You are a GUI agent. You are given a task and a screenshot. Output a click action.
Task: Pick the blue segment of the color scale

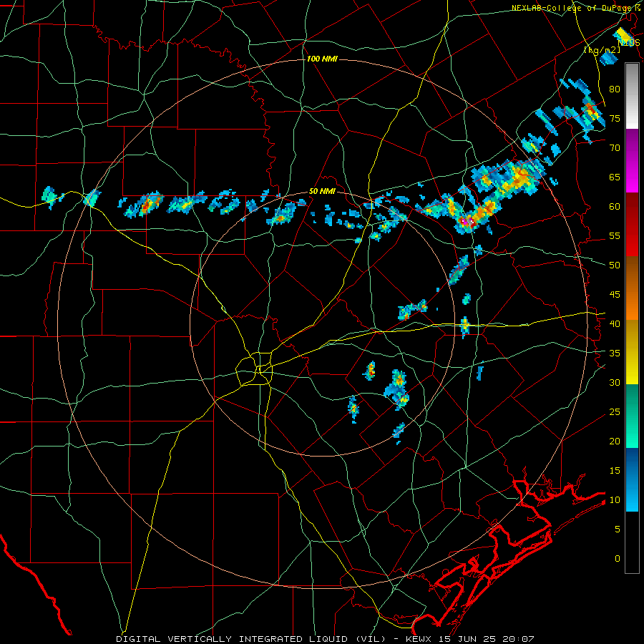(x=632, y=479)
